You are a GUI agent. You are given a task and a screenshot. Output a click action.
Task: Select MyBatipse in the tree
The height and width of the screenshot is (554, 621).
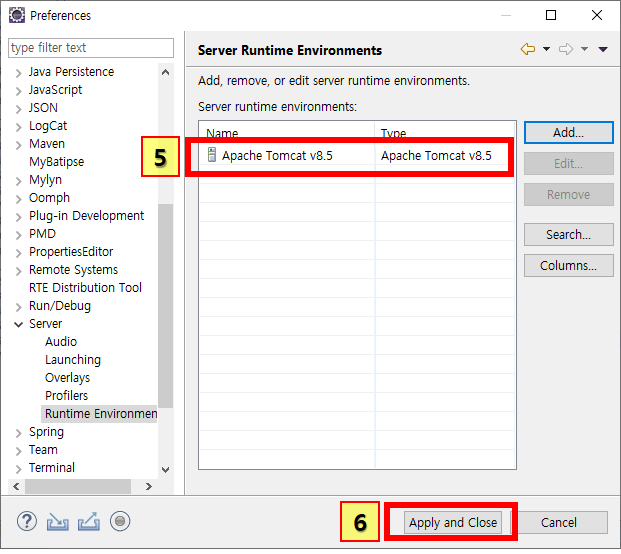pyautogui.click(x=56, y=162)
